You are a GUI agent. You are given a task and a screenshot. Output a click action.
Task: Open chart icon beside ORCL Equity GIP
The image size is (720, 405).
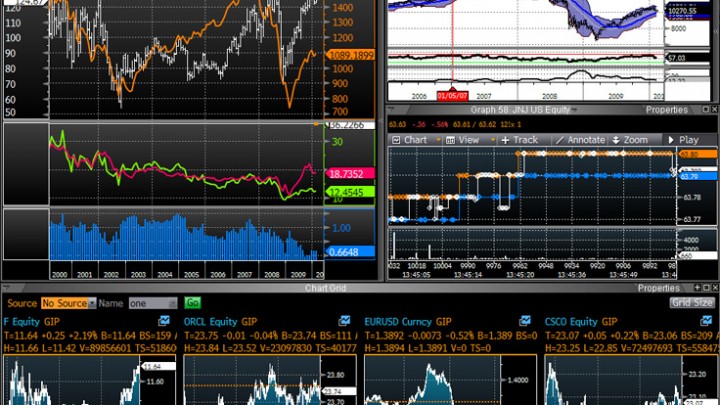click(344, 321)
